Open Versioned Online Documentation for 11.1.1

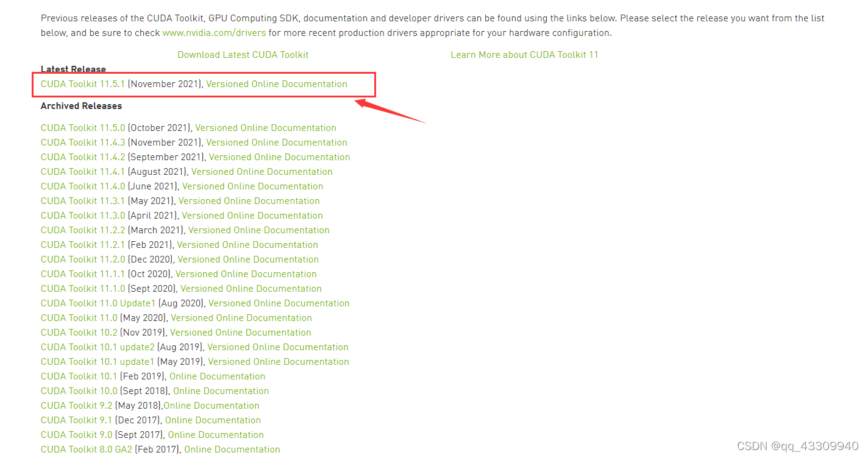tap(246, 274)
